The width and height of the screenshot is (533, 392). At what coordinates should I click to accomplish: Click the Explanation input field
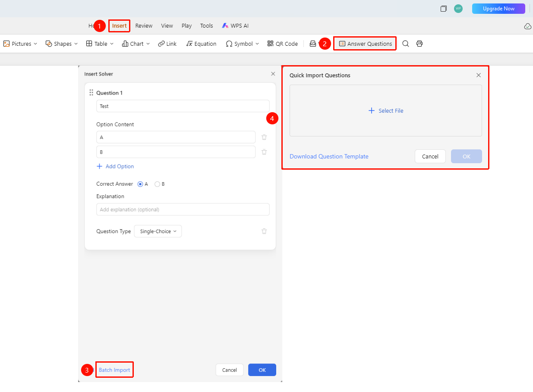[183, 209]
